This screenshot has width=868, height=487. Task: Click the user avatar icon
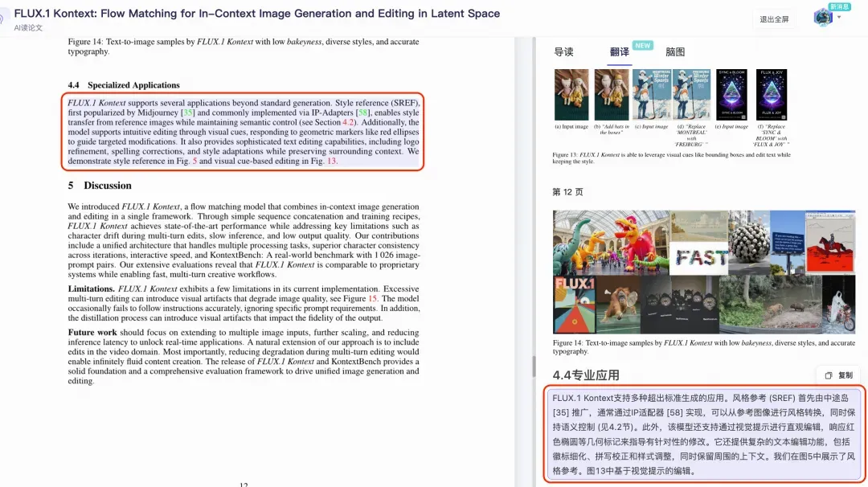(823, 18)
